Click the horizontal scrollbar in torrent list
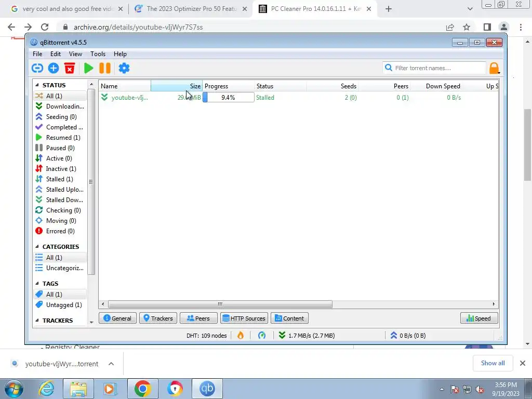The height and width of the screenshot is (399, 532). pyautogui.click(x=220, y=304)
